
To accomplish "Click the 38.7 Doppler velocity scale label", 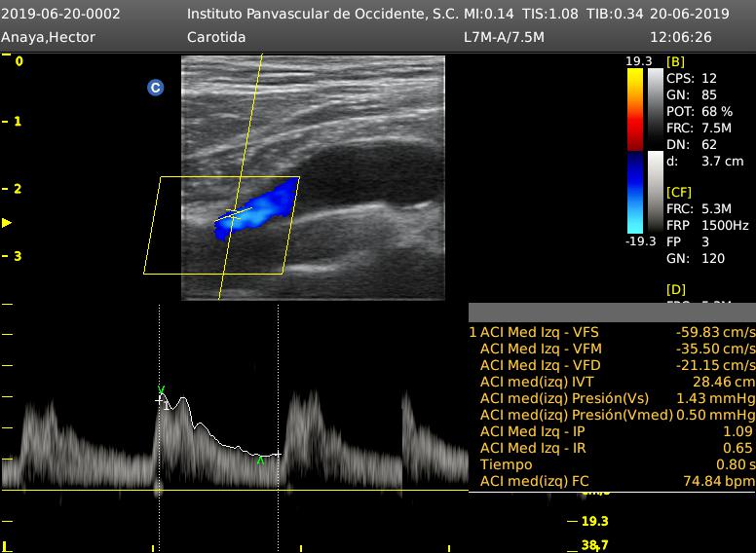I will click(x=594, y=545).
